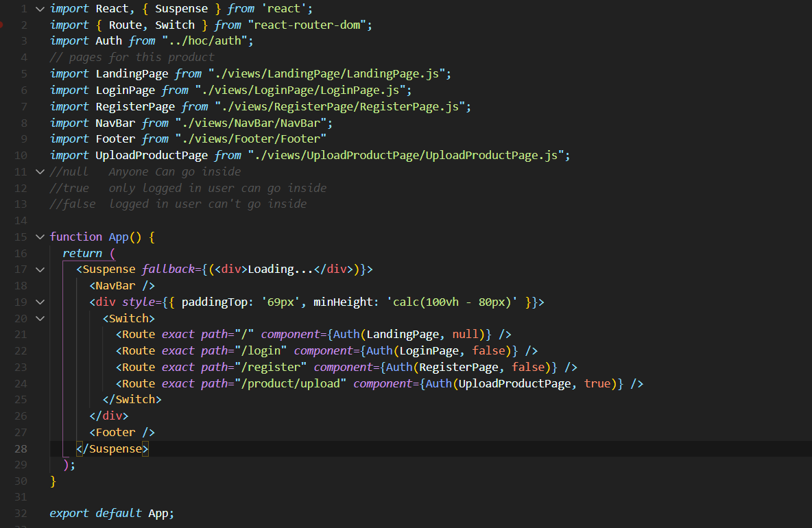Collapse the import block fold chevron on line 1
The image size is (812, 528).
click(x=40, y=9)
